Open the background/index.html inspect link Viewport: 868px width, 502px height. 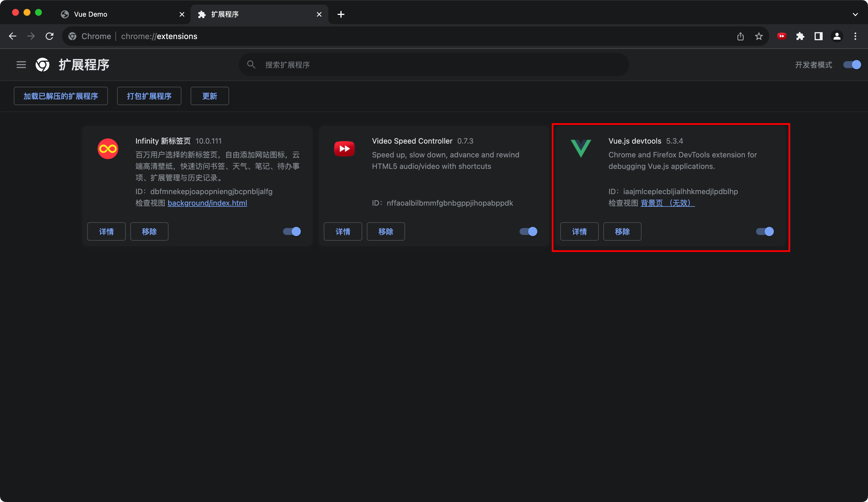pyautogui.click(x=207, y=203)
